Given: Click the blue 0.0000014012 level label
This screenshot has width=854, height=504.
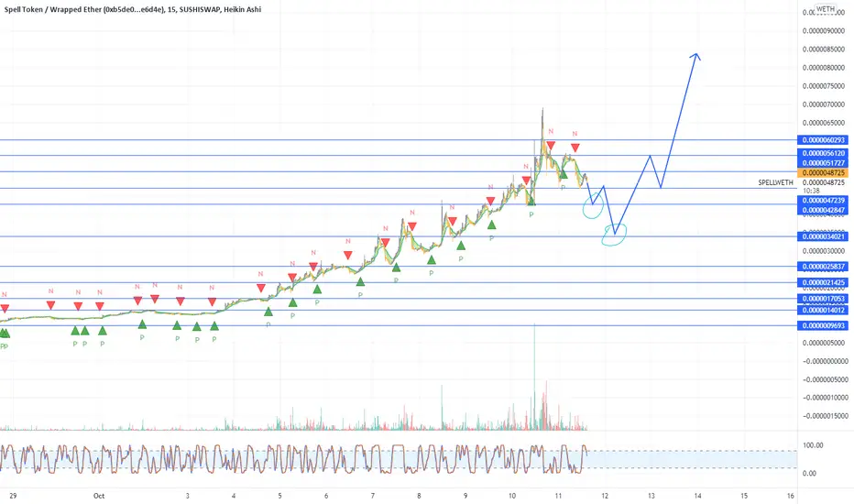Looking at the screenshot, I should point(823,310).
